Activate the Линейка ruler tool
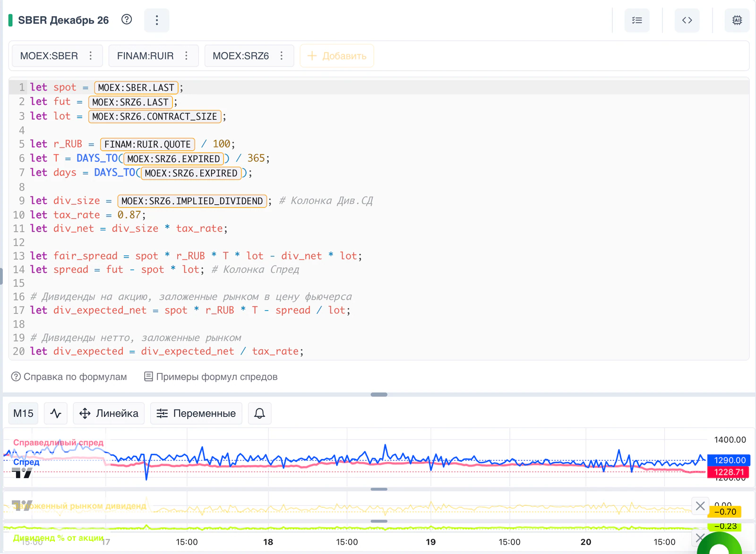The width and height of the screenshot is (756, 554). pyautogui.click(x=109, y=414)
